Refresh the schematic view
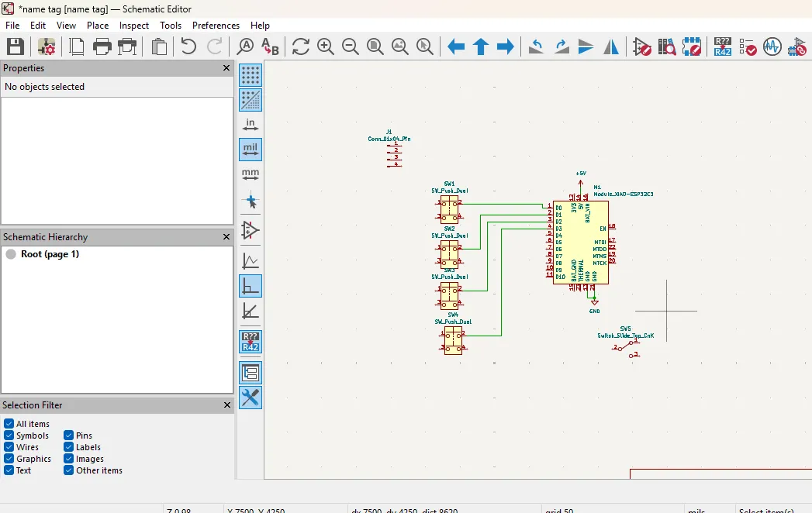Viewport: 812px width, 513px height. tap(300, 46)
